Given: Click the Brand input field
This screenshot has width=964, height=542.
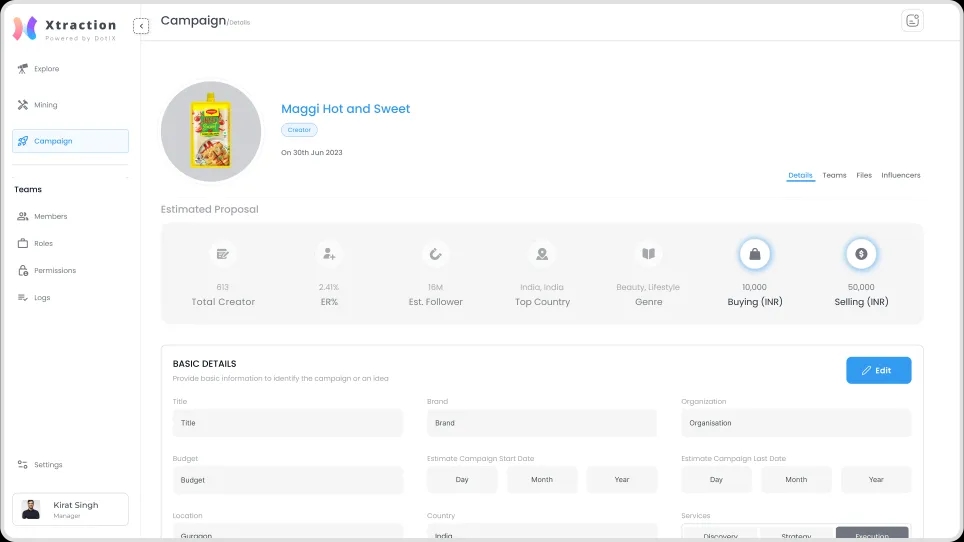Looking at the screenshot, I should click(542, 423).
